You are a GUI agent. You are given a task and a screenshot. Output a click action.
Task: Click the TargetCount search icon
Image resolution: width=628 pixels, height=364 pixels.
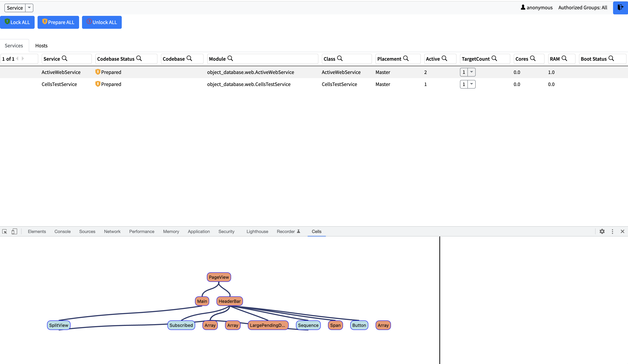tap(494, 58)
